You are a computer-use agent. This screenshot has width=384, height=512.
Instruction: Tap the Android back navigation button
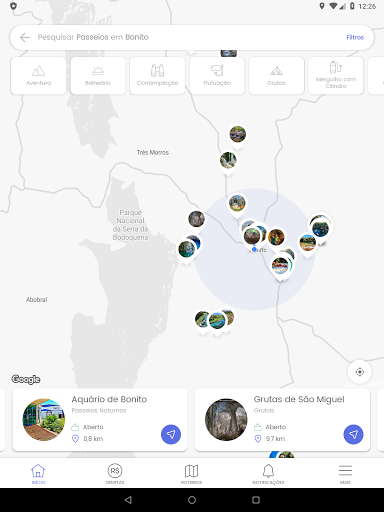pyautogui.click(x=128, y=500)
